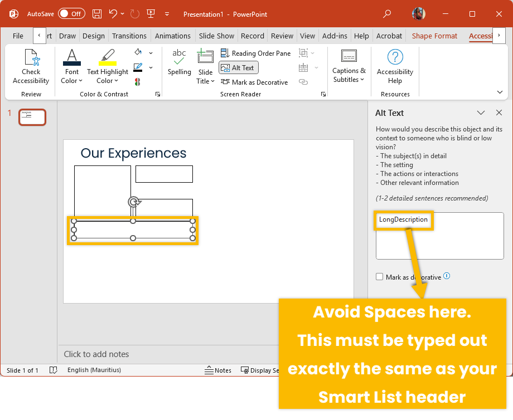513x420 pixels.
Task: Click the Save icon in title bar
Action: click(x=97, y=14)
